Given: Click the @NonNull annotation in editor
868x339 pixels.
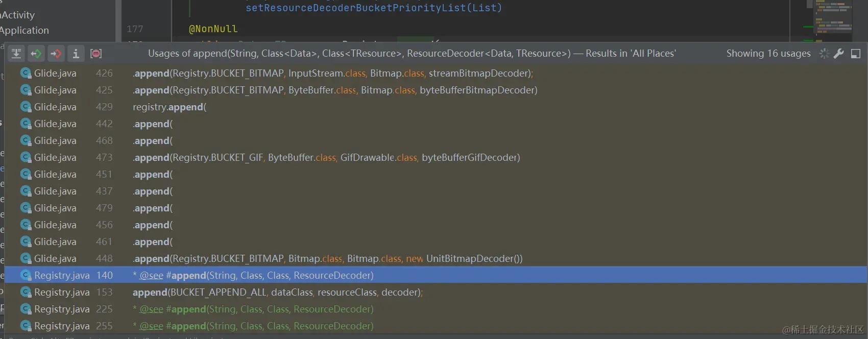Looking at the screenshot, I should (213, 29).
